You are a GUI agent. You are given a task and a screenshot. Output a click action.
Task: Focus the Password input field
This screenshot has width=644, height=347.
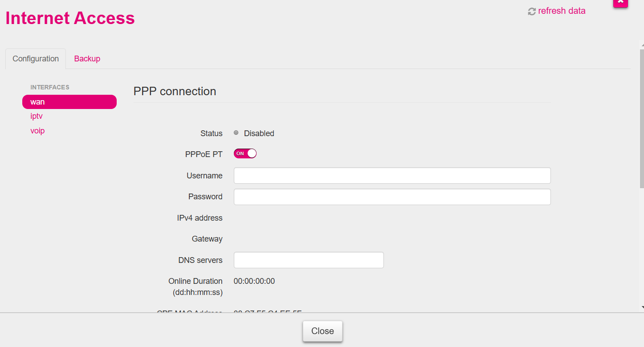click(392, 197)
